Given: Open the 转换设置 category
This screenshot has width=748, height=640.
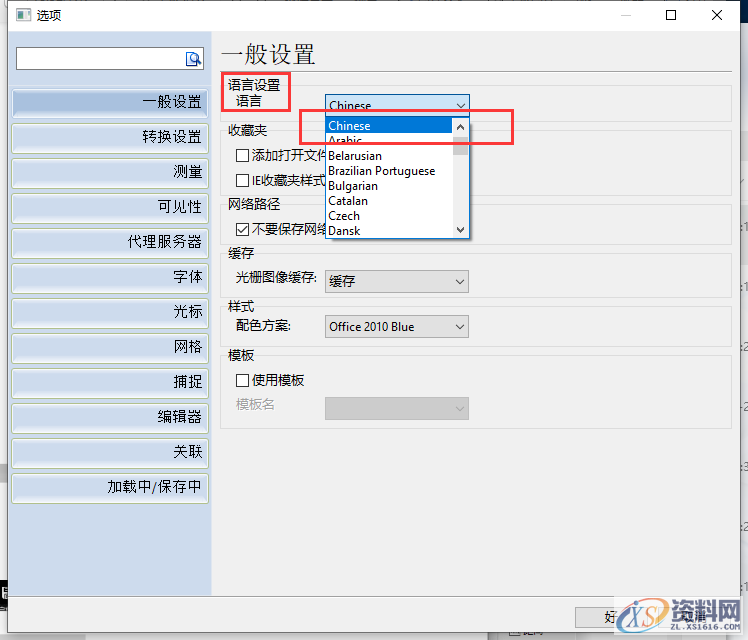Looking at the screenshot, I should (110, 137).
